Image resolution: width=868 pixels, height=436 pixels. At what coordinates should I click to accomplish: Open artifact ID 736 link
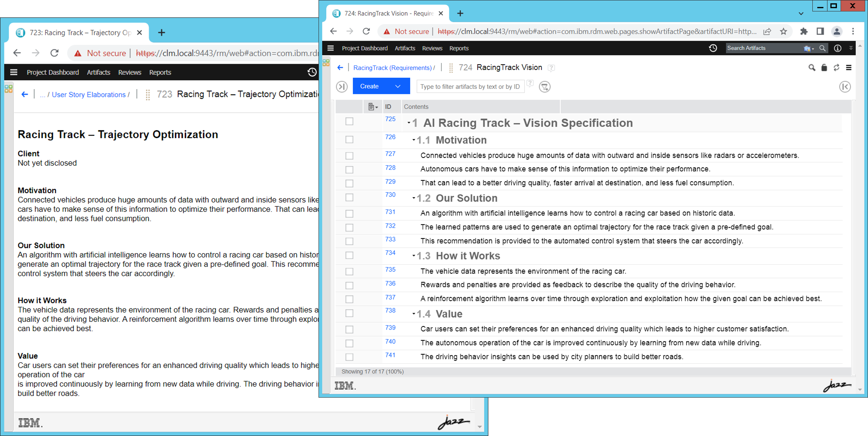[390, 283]
